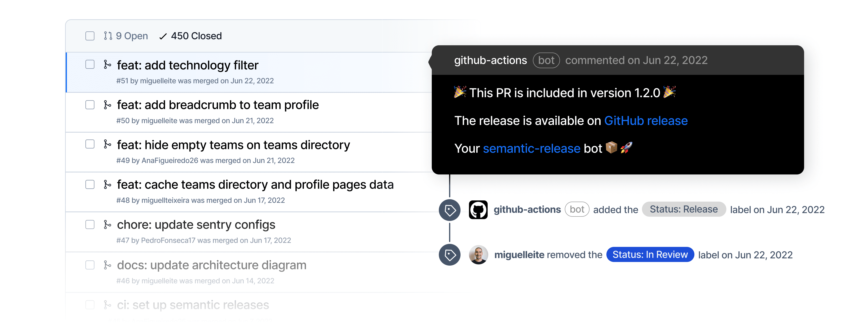Open pull request "feat: add breadcrumb to team profile"
This screenshot has width=868, height=332.
coord(218,105)
